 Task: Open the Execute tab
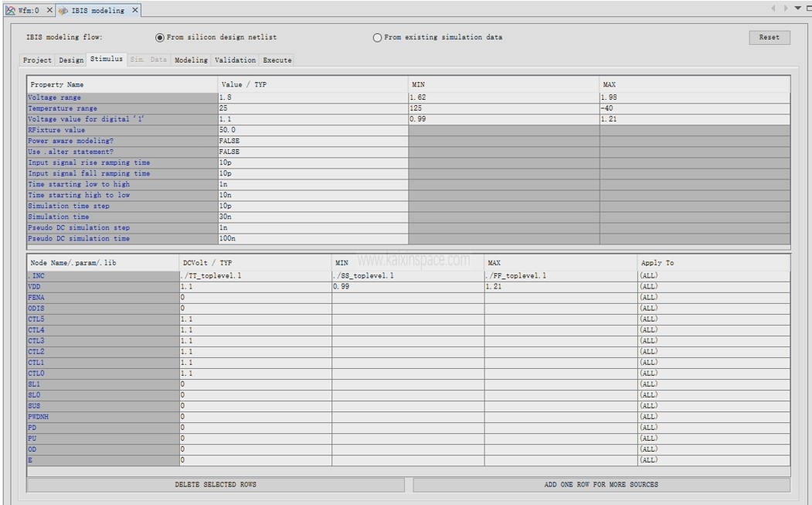pyautogui.click(x=277, y=60)
